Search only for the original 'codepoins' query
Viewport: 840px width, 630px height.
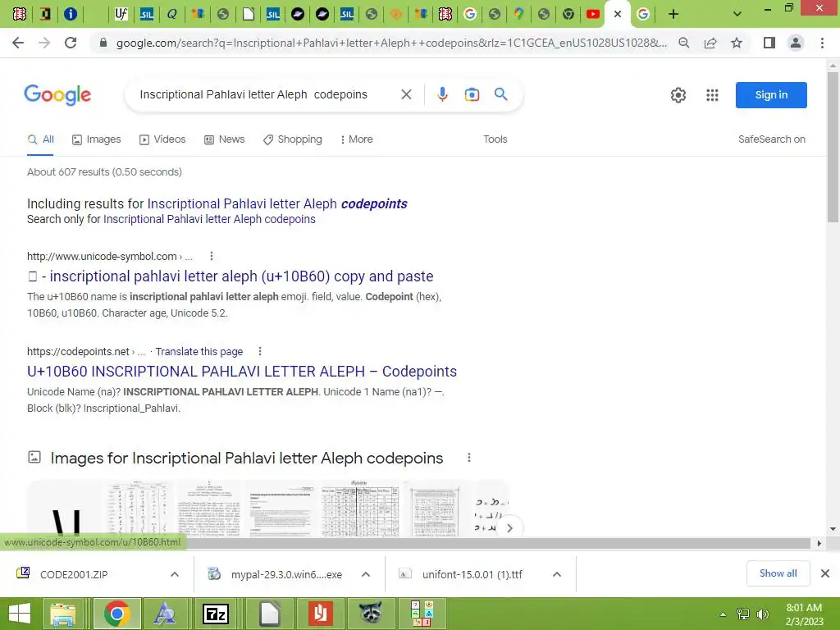click(209, 219)
